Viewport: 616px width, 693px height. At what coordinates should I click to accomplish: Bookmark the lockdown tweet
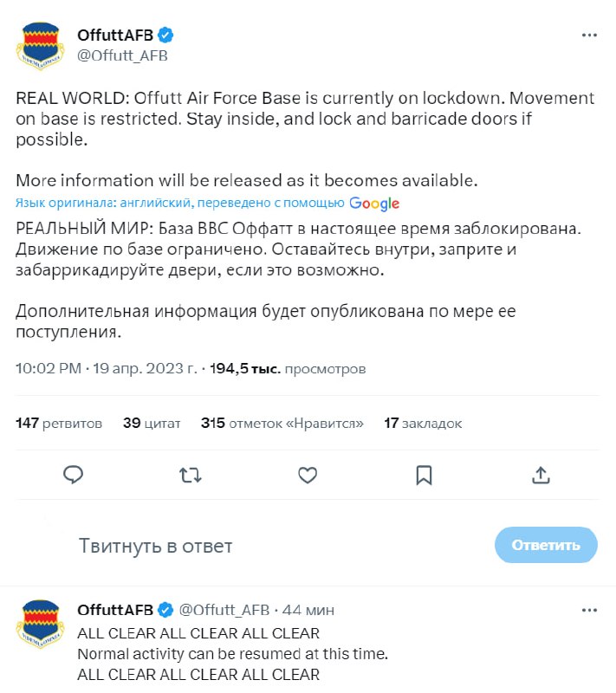coord(424,475)
